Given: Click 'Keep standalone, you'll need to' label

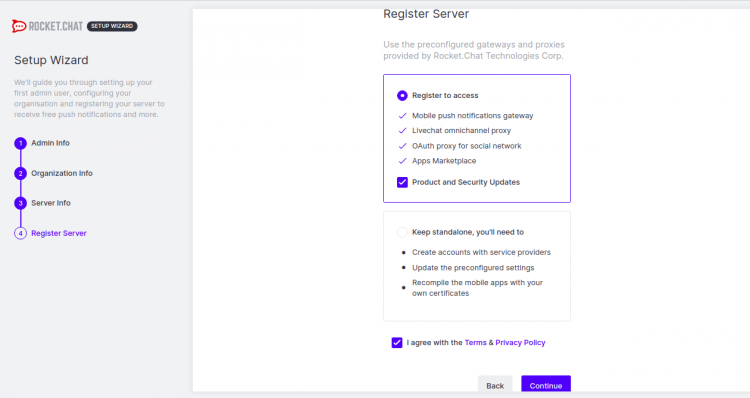Looking at the screenshot, I should click(x=468, y=232).
